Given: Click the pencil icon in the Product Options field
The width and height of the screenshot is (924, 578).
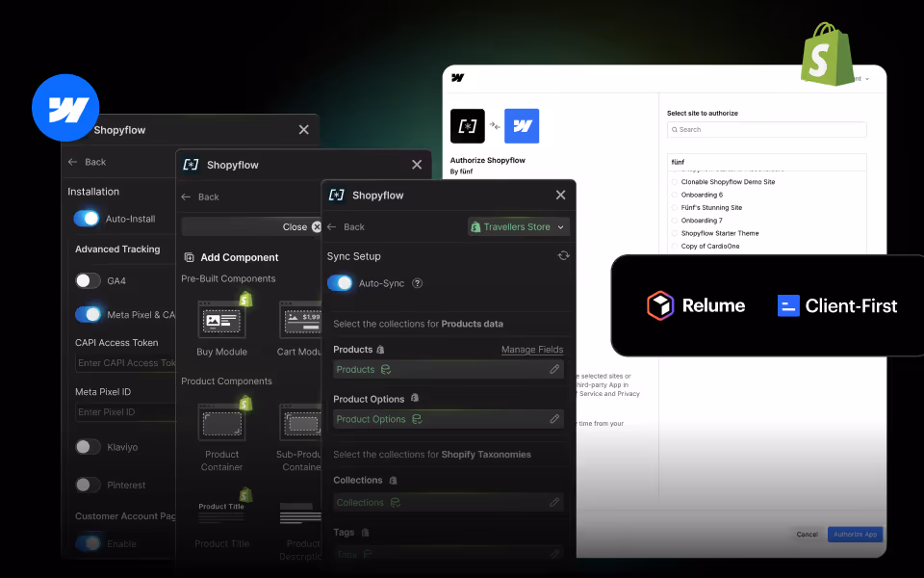Looking at the screenshot, I should (x=554, y=419).
